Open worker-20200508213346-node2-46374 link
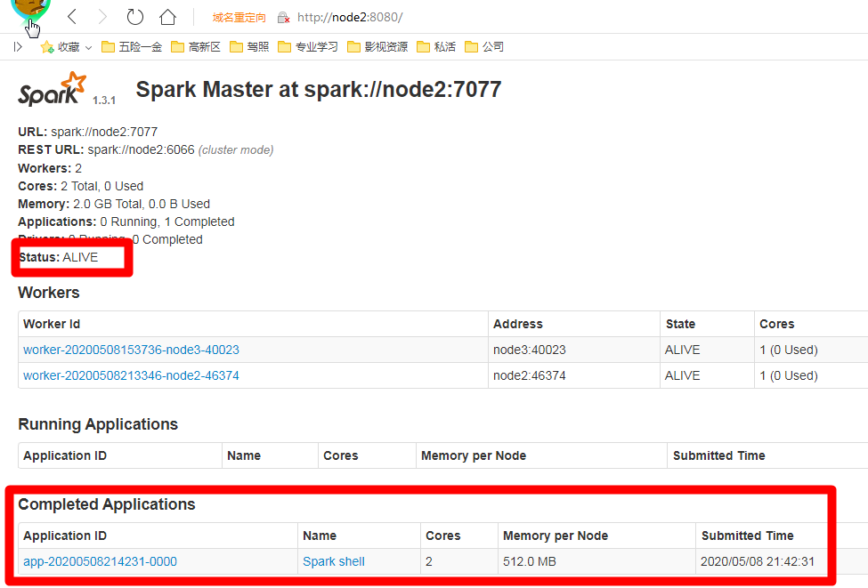Screen dimensions: 868x588 point(131,375)
